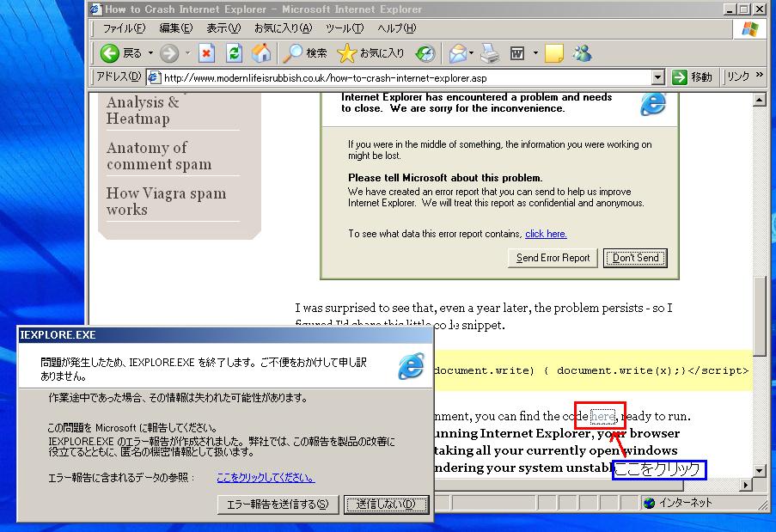The height and width of the screenshot is (532, 776).
Task: Follow the 'here' link to the code
Action: pos(603,416)
